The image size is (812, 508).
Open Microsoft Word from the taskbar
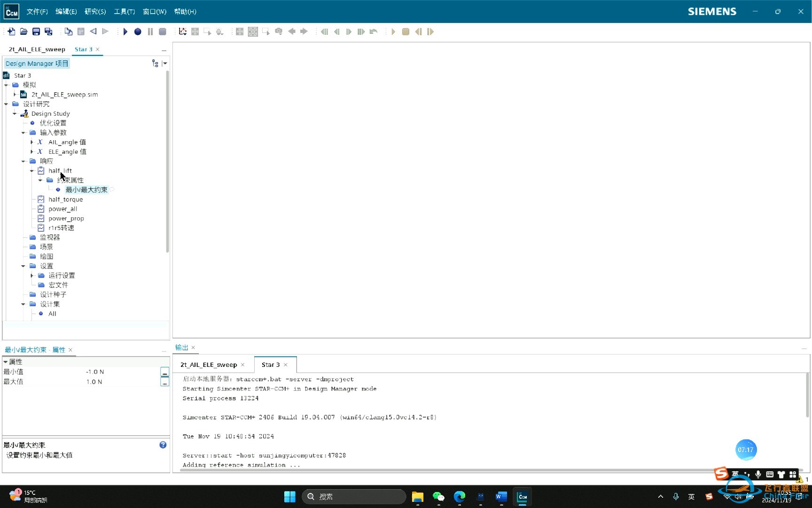tap(501, 497)
